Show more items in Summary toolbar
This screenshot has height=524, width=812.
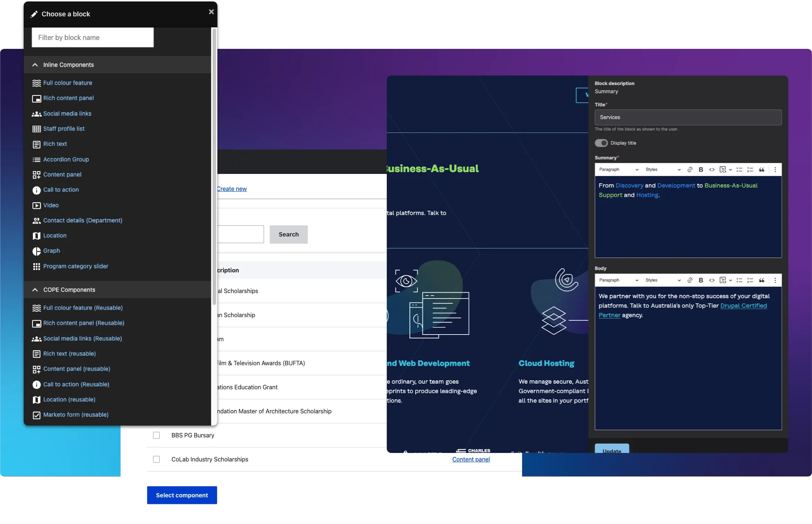(x=775, y=170)
